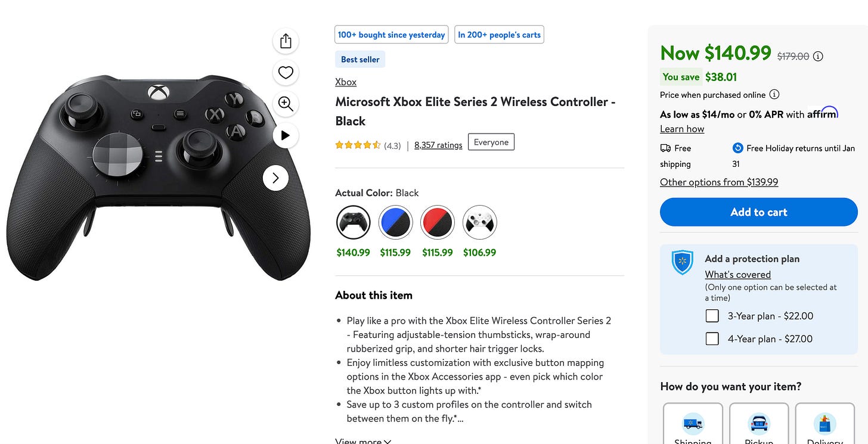Open the 8,357 ratings link
Viewport: 868px width, 444px height.
coord(438,145)
